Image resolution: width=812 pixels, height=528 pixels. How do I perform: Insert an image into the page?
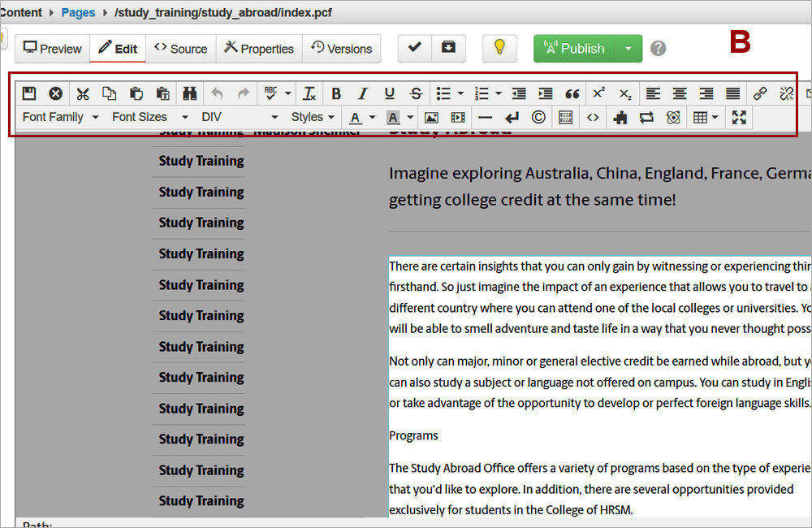(431, 117)
